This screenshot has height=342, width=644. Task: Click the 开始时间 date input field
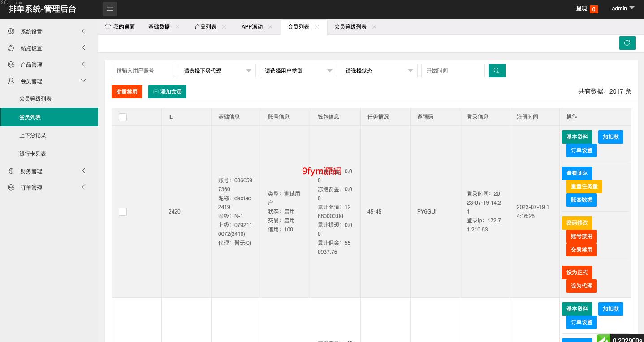click(x=453, y=71)
